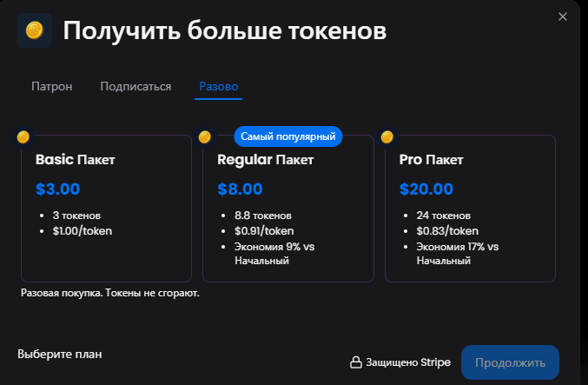Click the $3.00 price
This screenshot has width=588, height=385.
point(57,189)
